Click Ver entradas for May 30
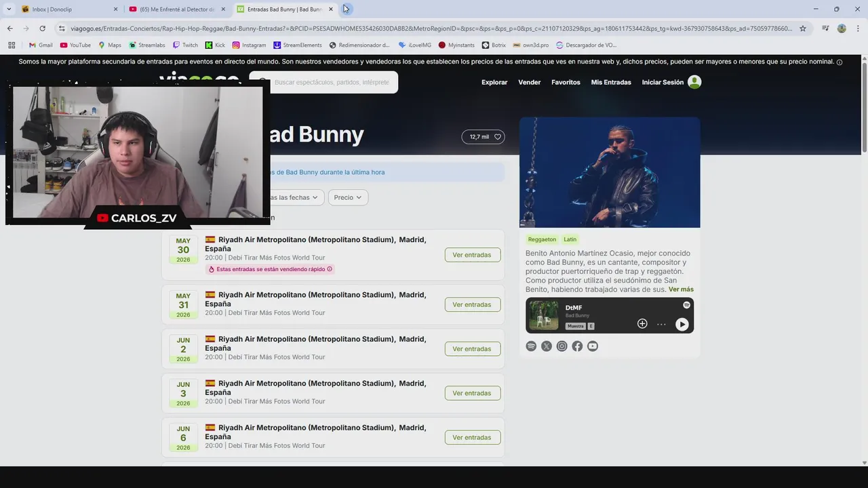The height and width of the screenshot is (488, 868). (473, 255)
